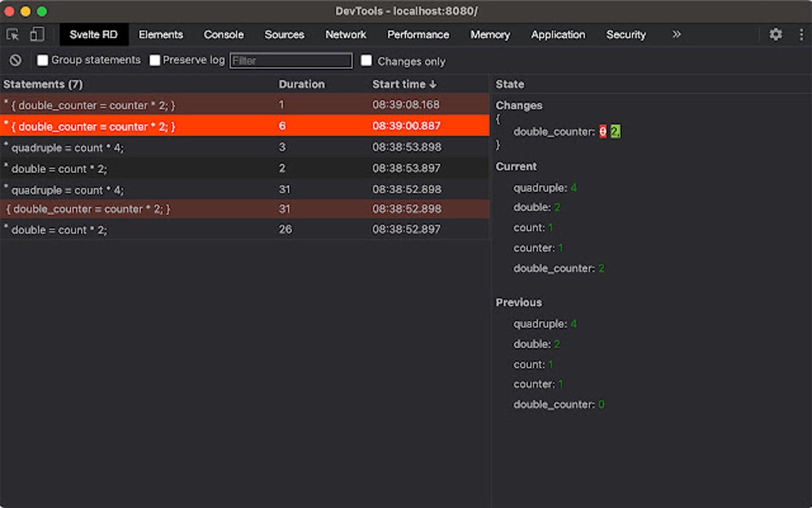Click the green macOS fullscreen button

(x=41, y=11)
